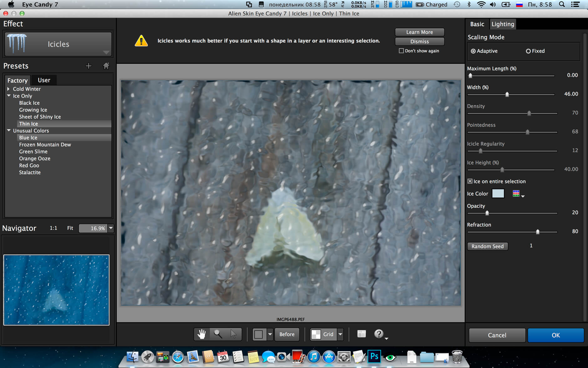The width and height of the screenshot is (588, 368).
Task: Select Adaptive scaling mode
Action: [484, 51]
